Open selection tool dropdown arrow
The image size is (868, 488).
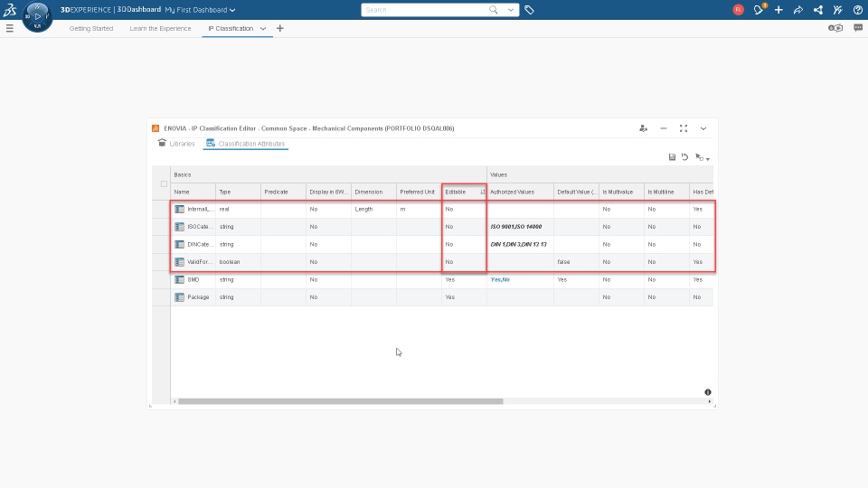click(708, 159)
